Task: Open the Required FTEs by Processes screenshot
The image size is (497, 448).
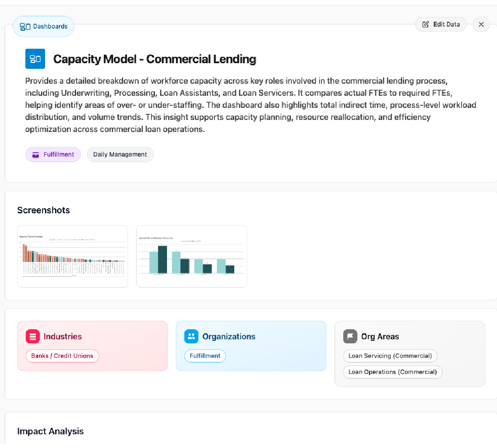Action: pyautogui.click(x=72, y=256)
